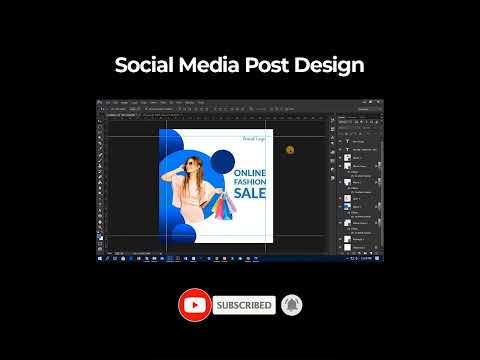Open the Windows Start menu
Viewport: 480px width, 360px height.
click(100, 258)
